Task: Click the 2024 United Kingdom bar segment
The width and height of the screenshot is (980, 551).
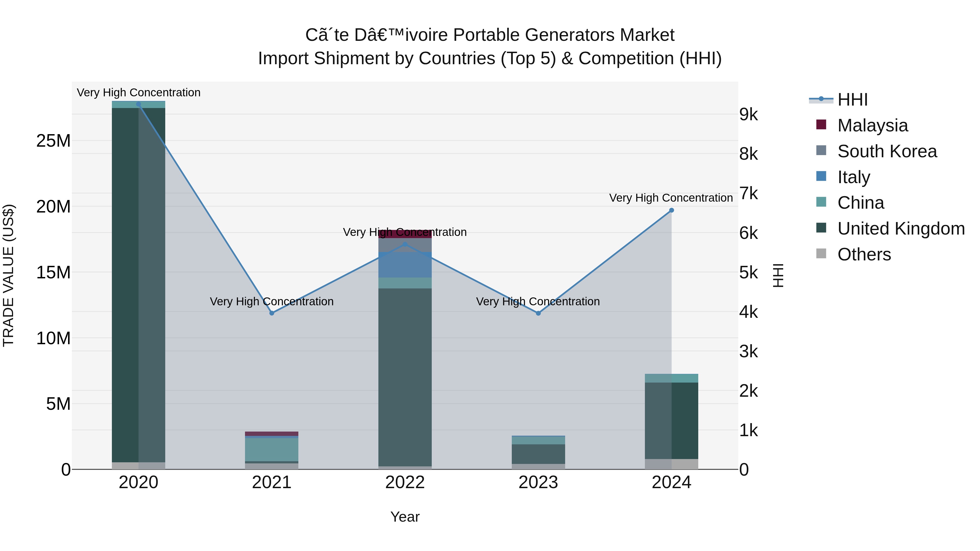Action: pos(672,421)
